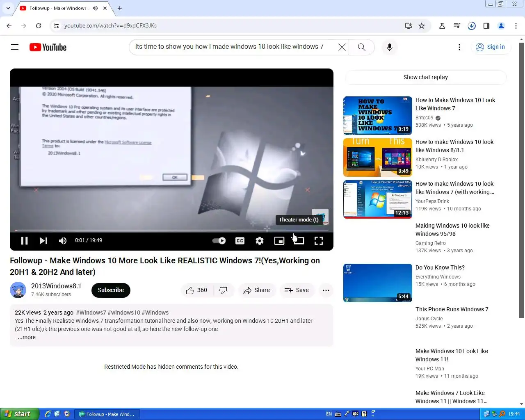Toggle the Chrome side panel
Screen dimensions: 525x420
[x=486, y=25]
